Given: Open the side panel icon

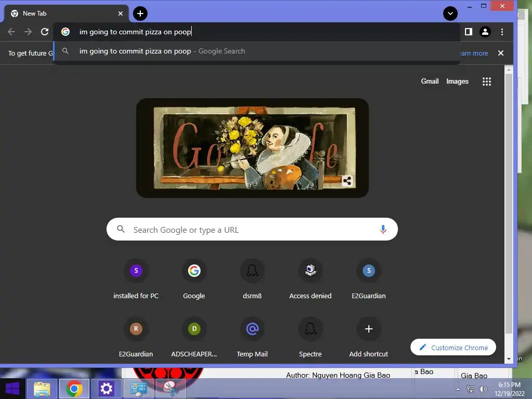Looking at the screenshot, I should click(469, 32).
